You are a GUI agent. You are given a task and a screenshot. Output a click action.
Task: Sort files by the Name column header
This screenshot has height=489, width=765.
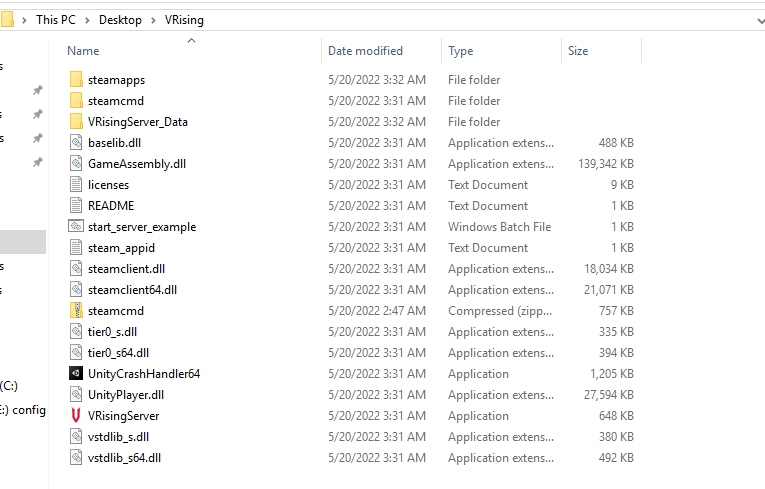click(x=83, y=51)
